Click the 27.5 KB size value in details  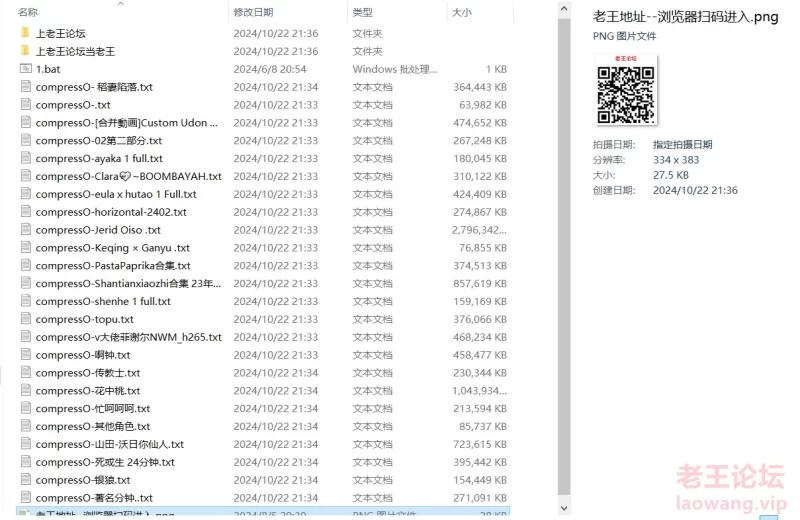(x=670, y=175)
